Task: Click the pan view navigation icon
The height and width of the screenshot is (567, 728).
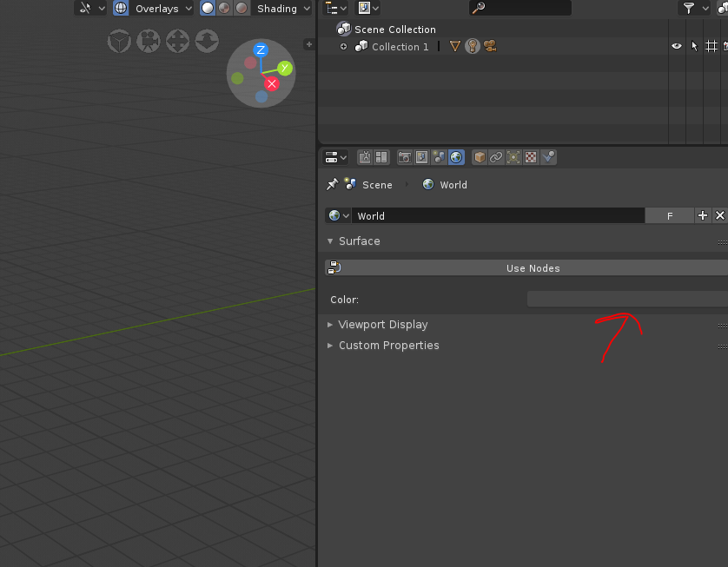Action: pos(177,42)
